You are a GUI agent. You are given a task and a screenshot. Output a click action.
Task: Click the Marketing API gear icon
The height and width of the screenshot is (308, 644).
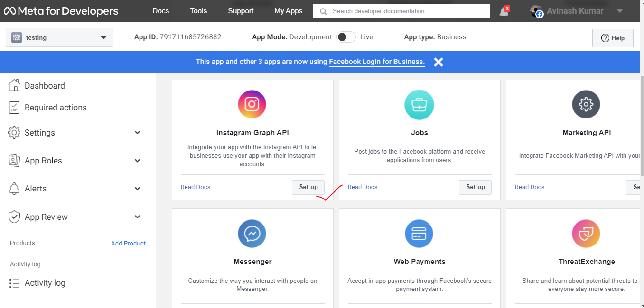586,104
